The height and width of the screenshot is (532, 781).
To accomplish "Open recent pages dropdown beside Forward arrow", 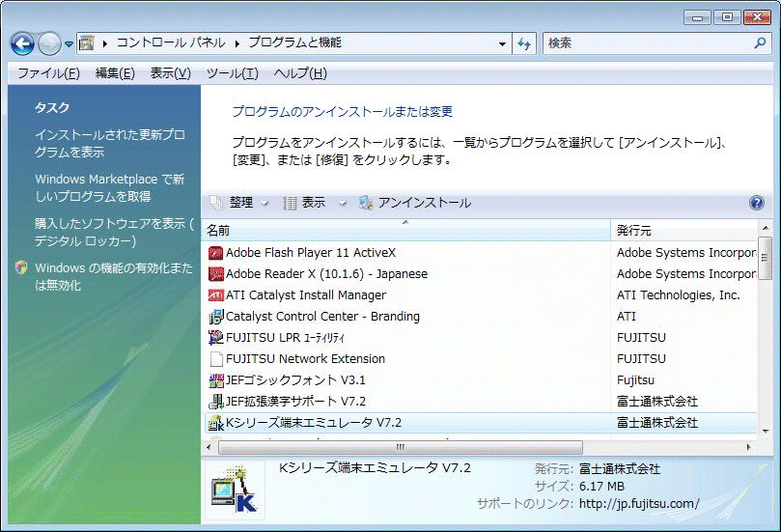I will click(69, 44).
